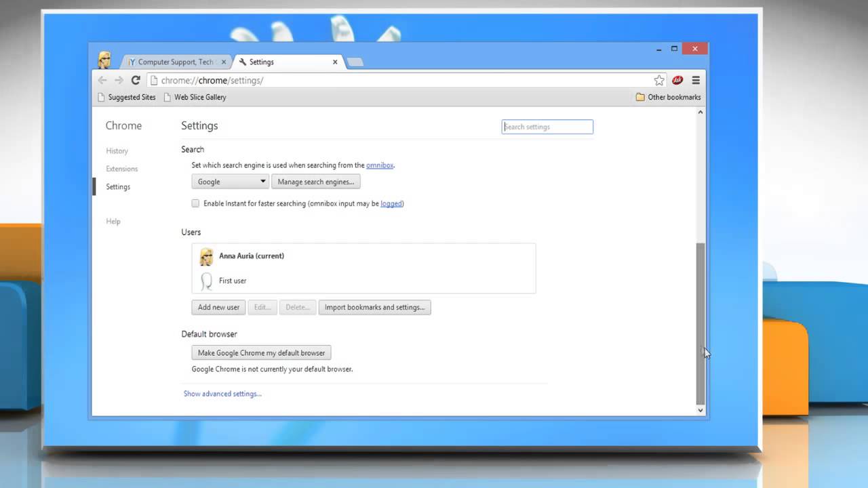Select the First user row

point(363,281)
